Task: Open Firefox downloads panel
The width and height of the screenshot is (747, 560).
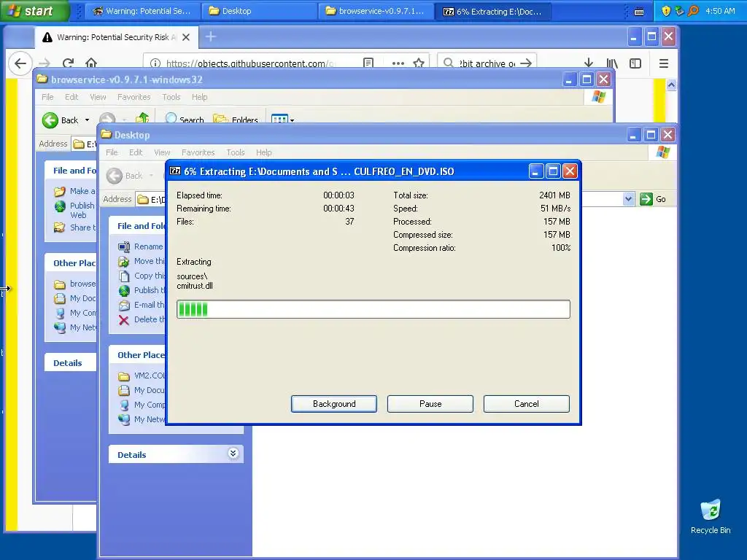Action: [589, 63]
